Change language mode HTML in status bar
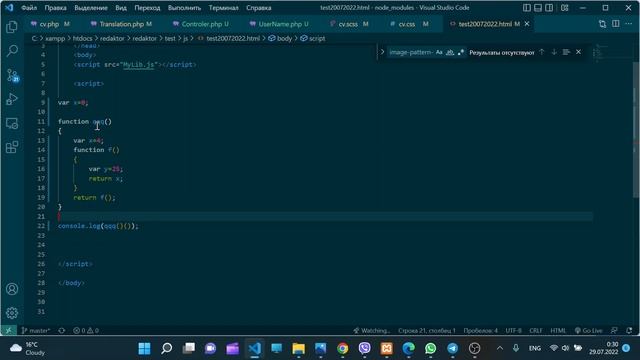 click(558, 330)
